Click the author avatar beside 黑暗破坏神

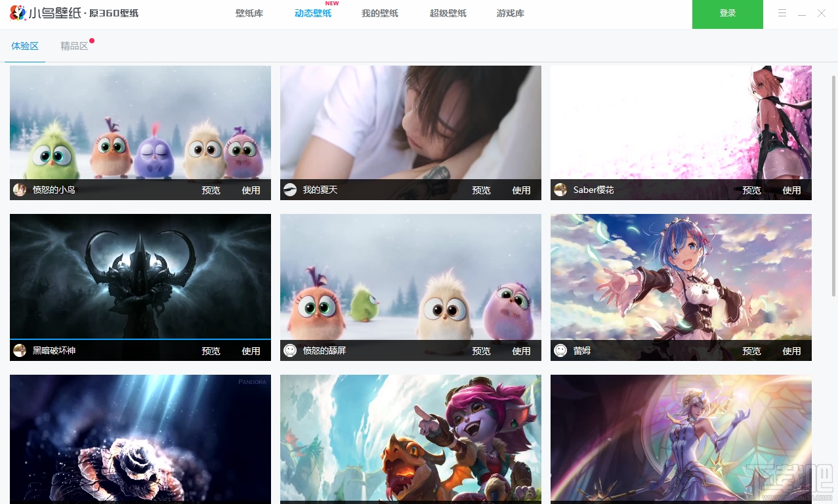click(20, 350)
